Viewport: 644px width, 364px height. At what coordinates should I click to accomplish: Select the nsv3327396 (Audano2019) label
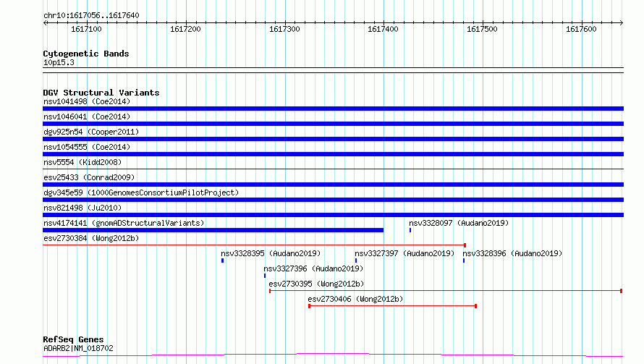pyautogui.click(x=313, y=268)
